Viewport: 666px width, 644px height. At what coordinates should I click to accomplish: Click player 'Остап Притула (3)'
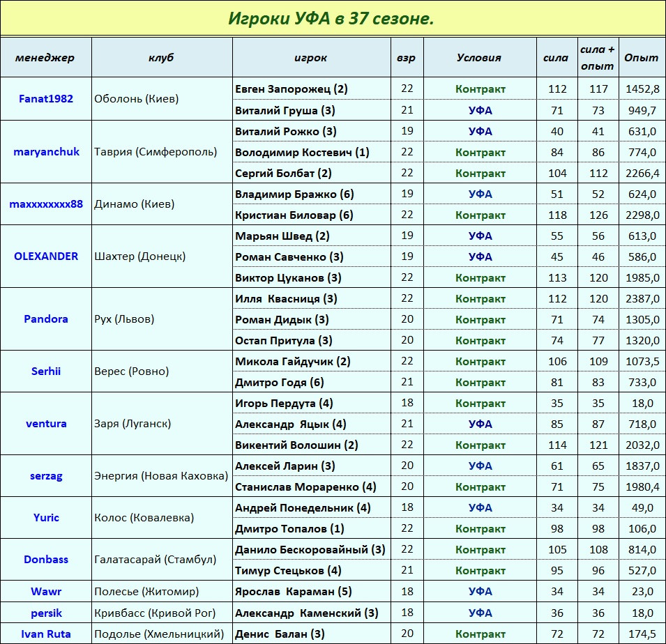pyautogui.click(x=284, y=340)
